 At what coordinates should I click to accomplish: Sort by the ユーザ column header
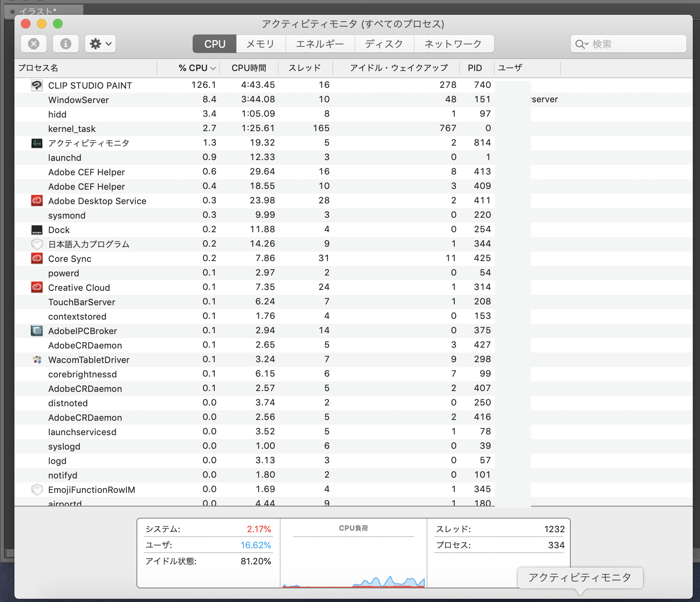tap(527, 68)
